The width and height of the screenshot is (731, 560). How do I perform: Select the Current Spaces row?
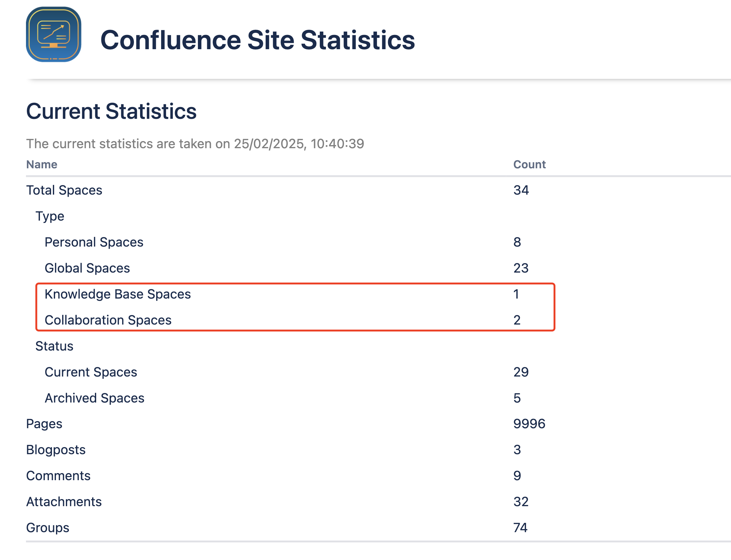(x=91, y=372)
